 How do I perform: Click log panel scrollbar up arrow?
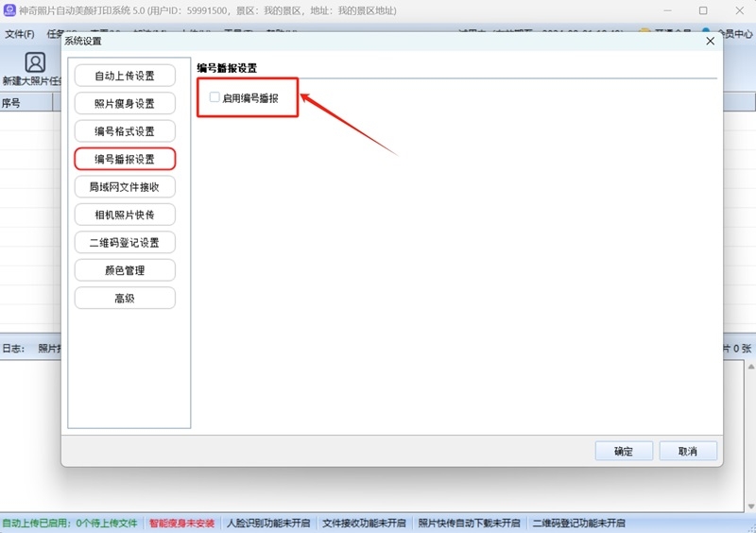[x=751, y=367]
